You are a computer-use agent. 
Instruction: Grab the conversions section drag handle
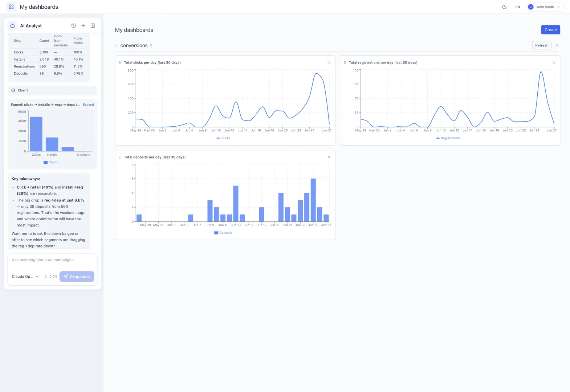(117, 45)
